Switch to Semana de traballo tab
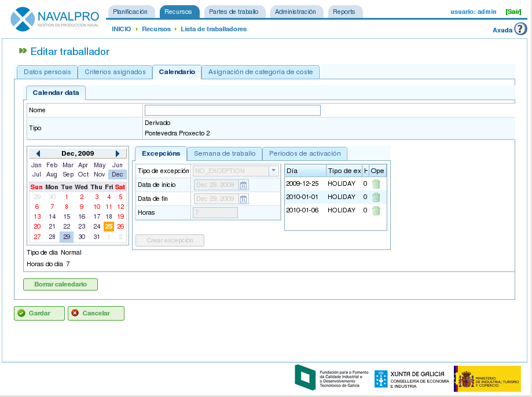The image size is (532, 397). (x=225, y=154)
